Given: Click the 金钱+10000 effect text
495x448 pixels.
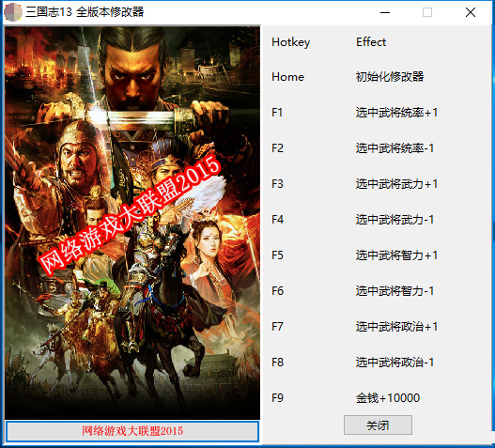Looking at the screenshot, I should [x=388, y=398].
